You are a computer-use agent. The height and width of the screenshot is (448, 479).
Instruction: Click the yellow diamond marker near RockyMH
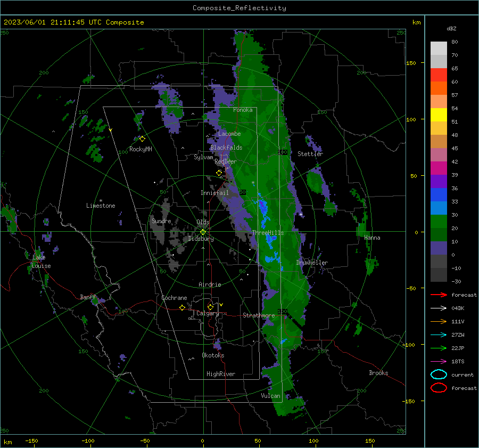click(x=142, y=139)
